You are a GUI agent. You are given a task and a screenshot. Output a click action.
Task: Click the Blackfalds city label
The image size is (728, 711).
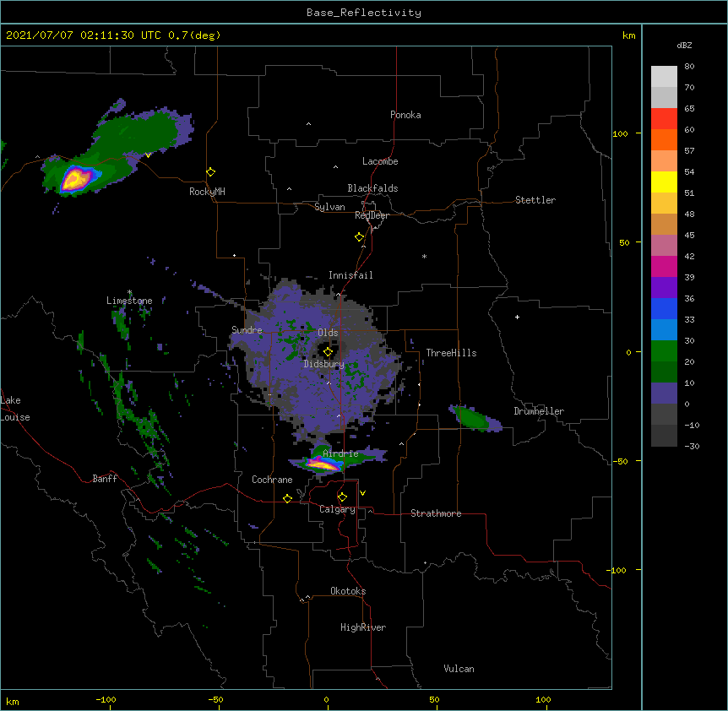coord(372,188)
